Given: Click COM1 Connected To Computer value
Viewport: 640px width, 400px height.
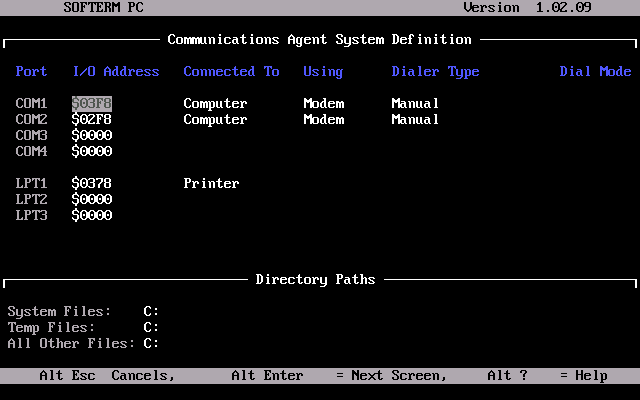Looking at the screenshot, I should [216, 104].
